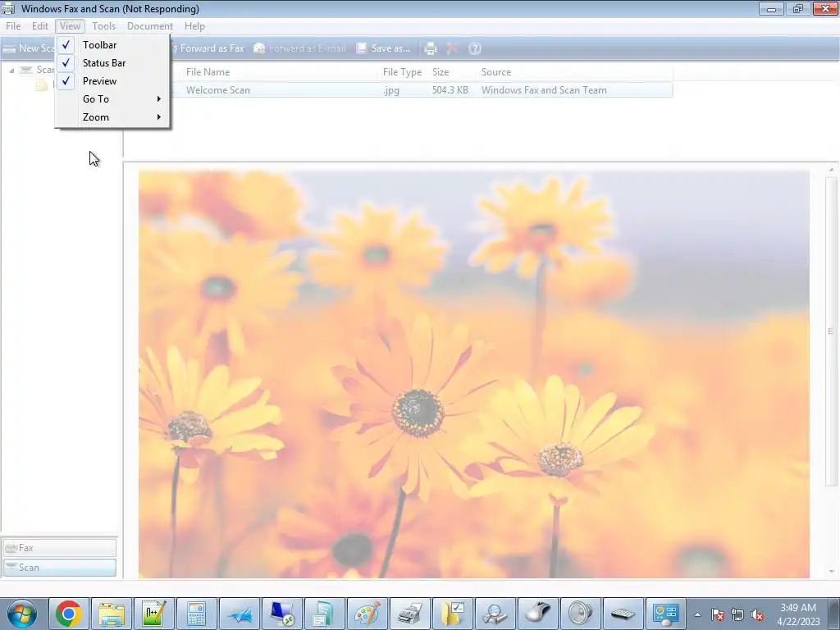Select the Welcome Scan file row

[x=423, y=90]
